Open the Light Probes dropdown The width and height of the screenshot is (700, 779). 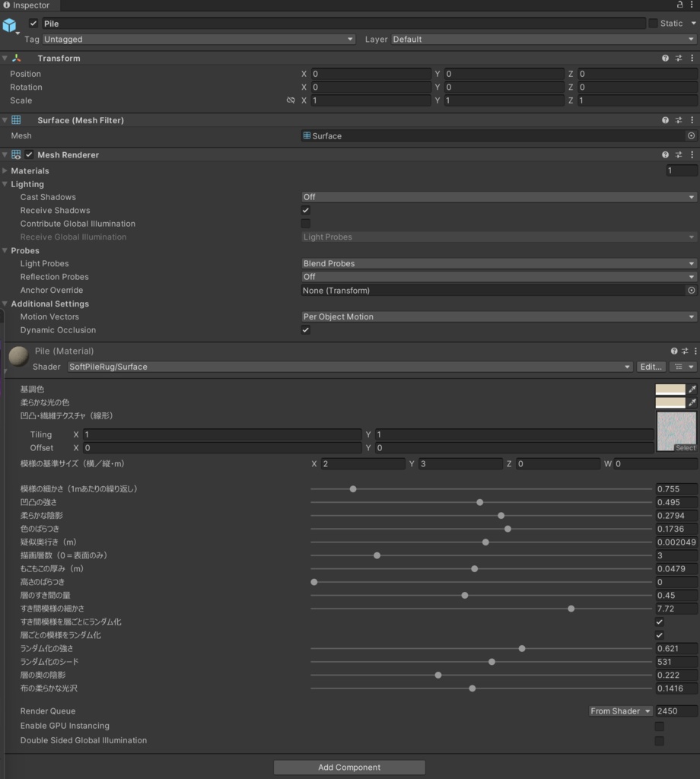(x=499, y=263)
